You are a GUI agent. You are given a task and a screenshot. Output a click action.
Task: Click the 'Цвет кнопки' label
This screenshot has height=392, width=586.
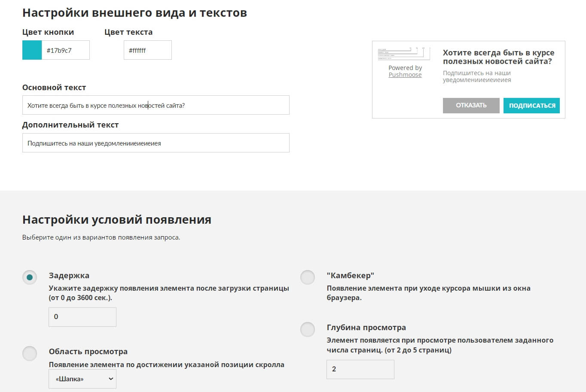coord(48,32)
